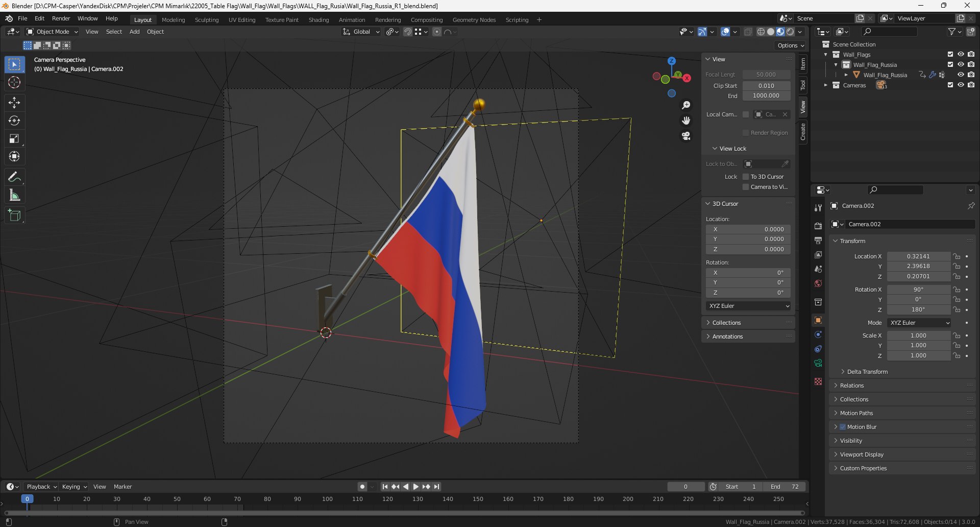Click the Clip Start value field
The width and height of the screenshot is (980, 527).
766,86
